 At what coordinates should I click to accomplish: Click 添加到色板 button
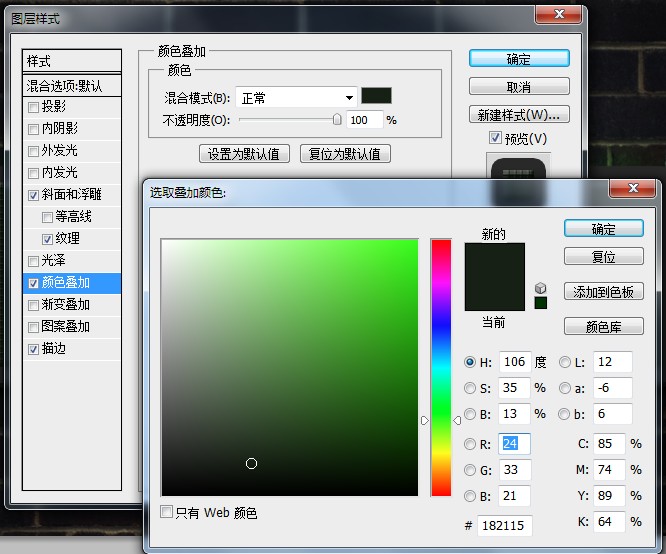[604, 292]
